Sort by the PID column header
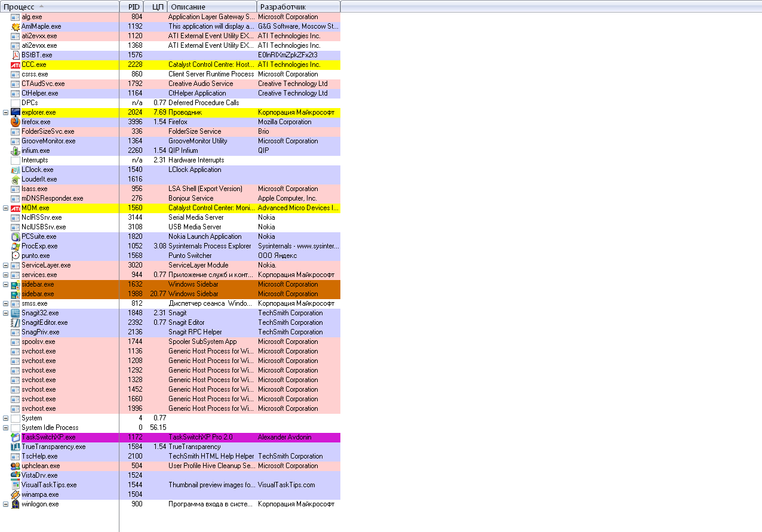 [x=132, y=7]
